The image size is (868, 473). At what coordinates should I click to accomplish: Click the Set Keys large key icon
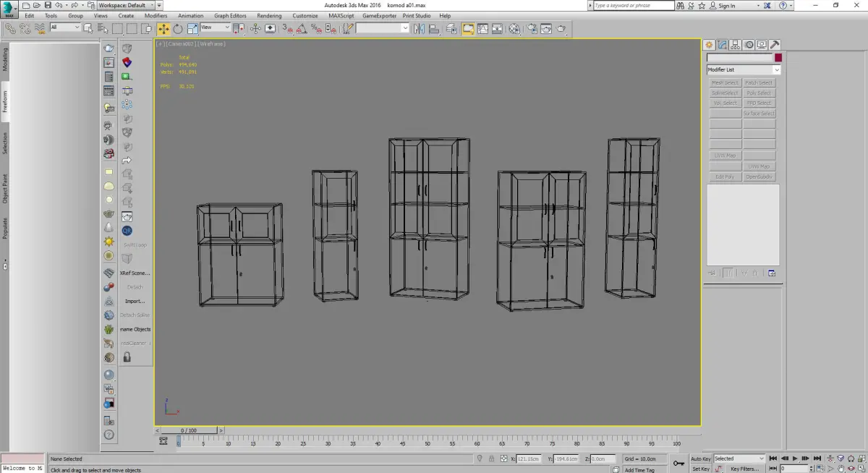[x=678, y=463]
